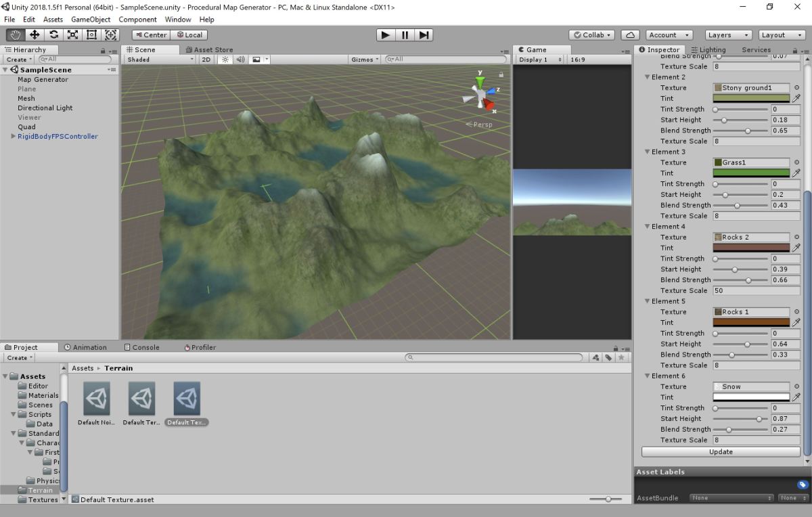Select the Hand pan tool
This screenshot has width=812, height=517.
coord(14,35)
